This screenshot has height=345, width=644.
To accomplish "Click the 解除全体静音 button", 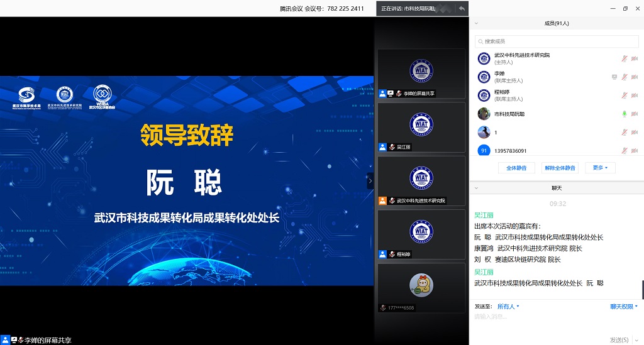I will tap(560, 168).
